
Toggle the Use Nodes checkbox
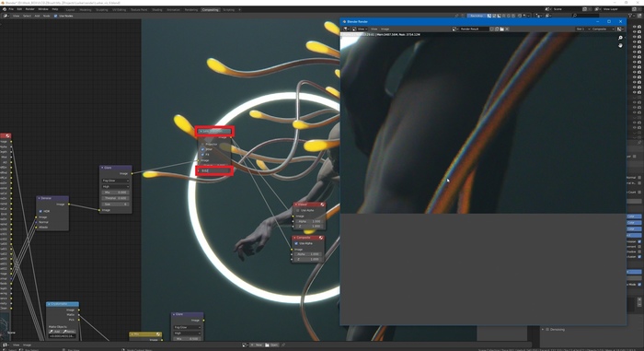pyautogui.click(x=55, y=16)
